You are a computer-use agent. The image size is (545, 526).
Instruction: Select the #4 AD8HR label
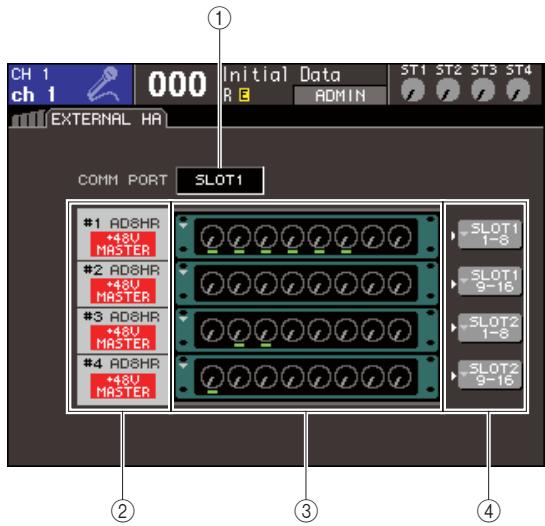point(122,364)
